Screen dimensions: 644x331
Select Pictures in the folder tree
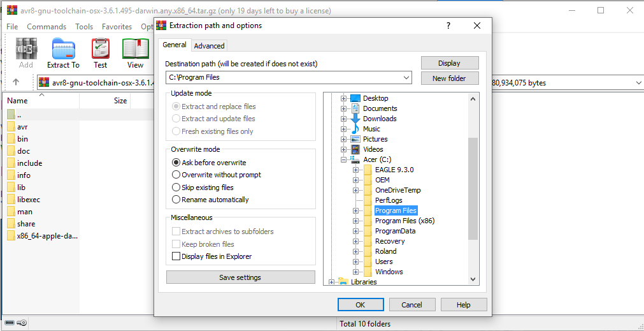tap(375, 139)
